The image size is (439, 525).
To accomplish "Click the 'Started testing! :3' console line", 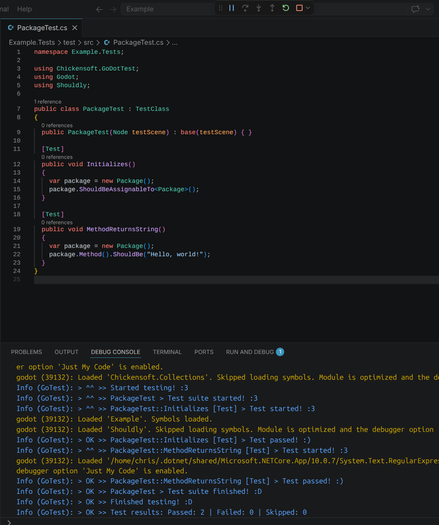I will coord(102,388).
